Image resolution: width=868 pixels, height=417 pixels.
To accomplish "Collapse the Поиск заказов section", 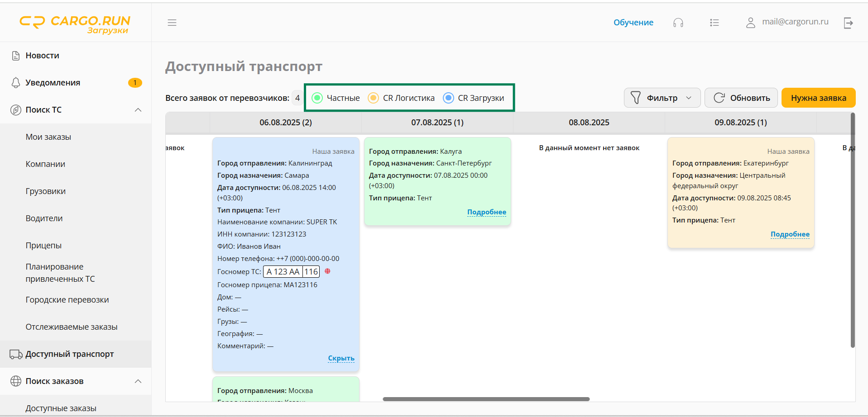I will point(138,381).
